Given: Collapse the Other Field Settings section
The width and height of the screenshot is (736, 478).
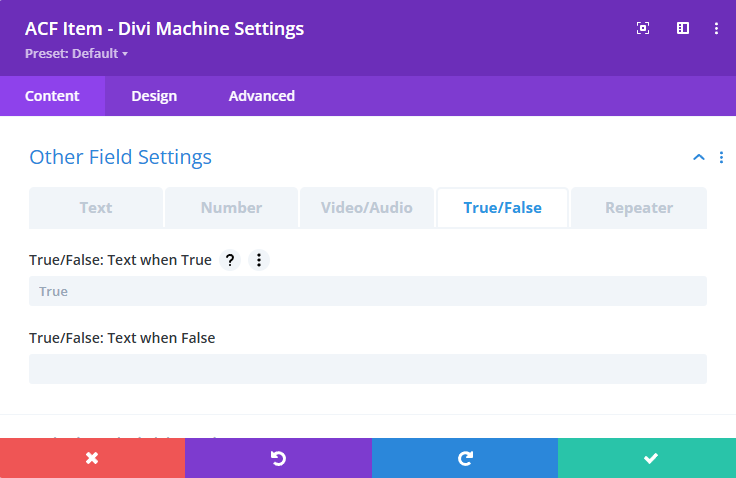Looking at the screenshot, I should [698, 157].
